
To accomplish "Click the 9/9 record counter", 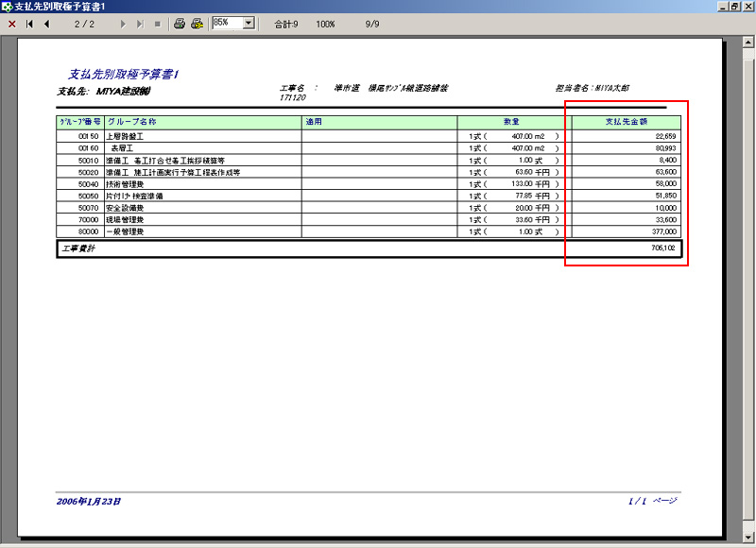I will pyautogui.click(x=372, y=25).
